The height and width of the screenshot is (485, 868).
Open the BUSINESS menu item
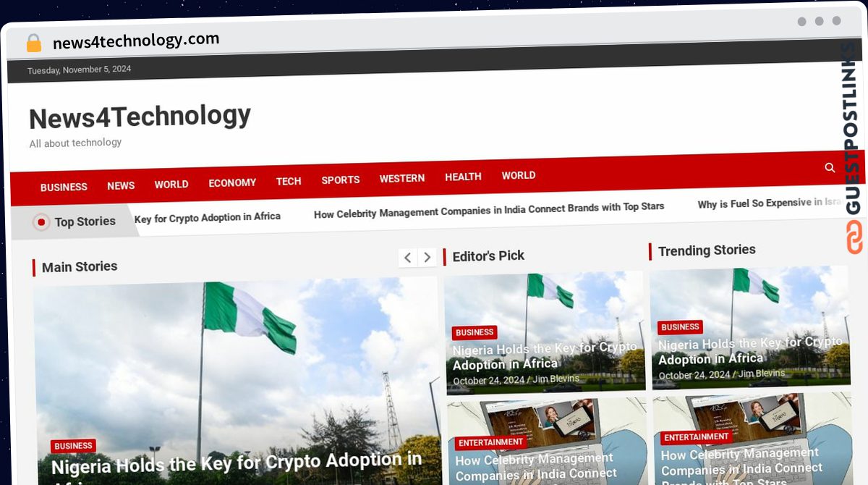64,187
